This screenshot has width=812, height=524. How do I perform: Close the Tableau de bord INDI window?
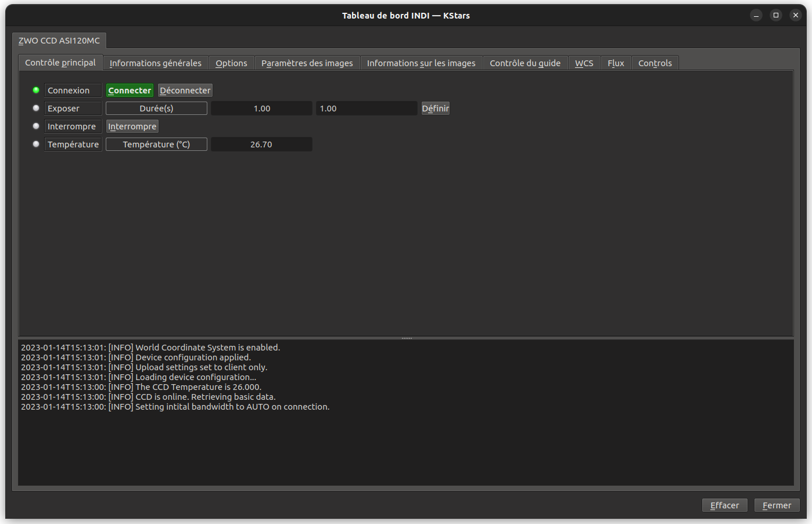pos(796,16)
